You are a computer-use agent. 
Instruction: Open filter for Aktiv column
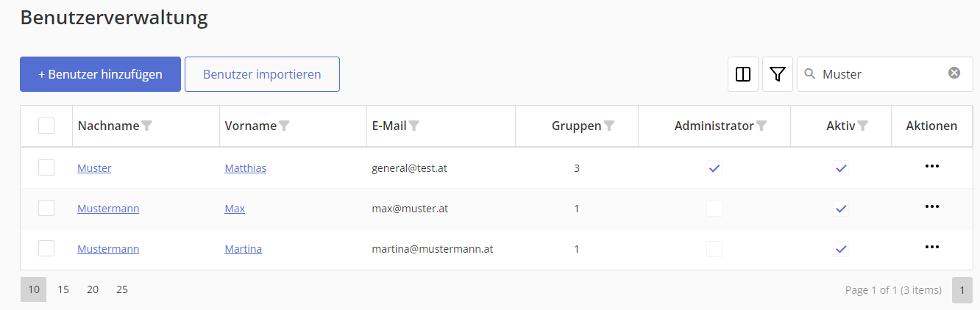(862, 126)
